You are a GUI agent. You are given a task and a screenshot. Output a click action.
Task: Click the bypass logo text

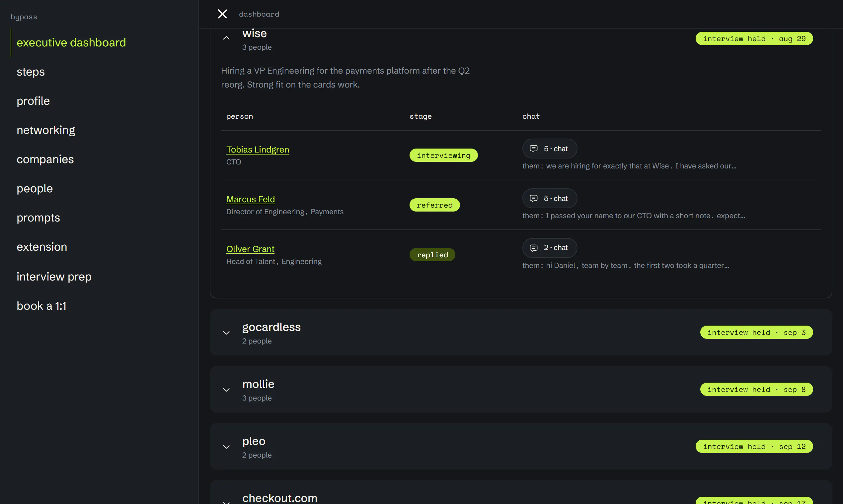(24, 17)
